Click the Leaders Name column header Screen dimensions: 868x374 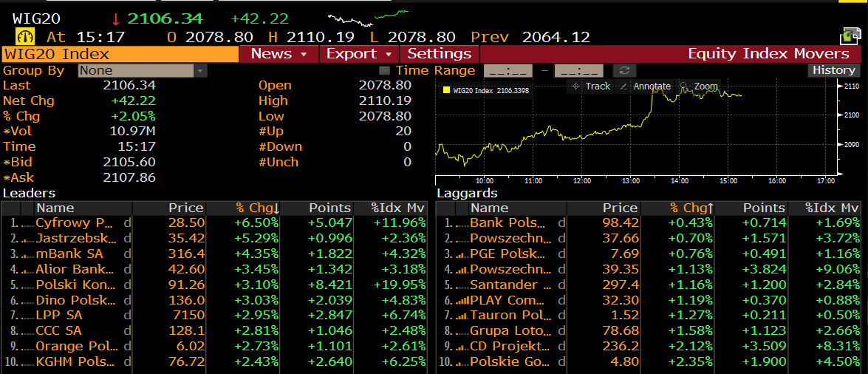click(x=83, y=208)
